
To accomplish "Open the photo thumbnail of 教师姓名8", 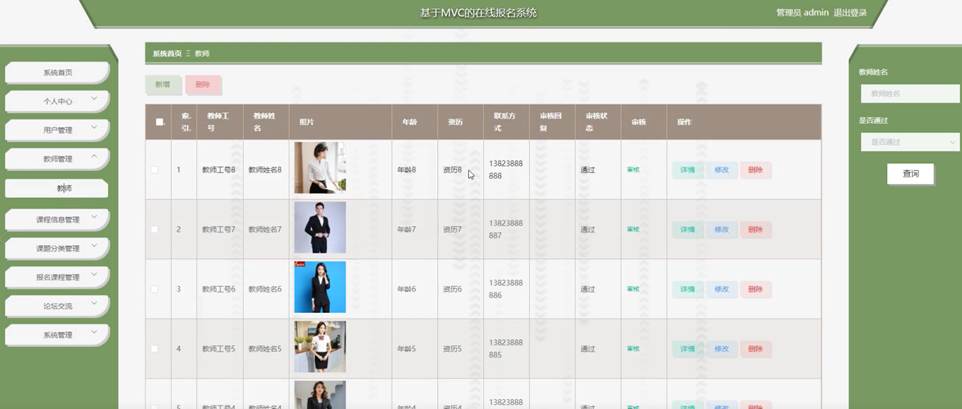I will tap(320, 167).
